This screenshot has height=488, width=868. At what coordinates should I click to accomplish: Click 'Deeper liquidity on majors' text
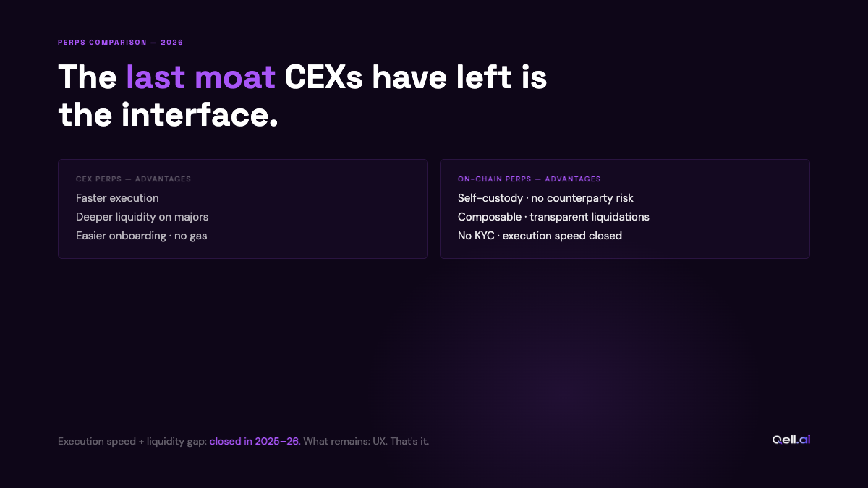(142, 217)
